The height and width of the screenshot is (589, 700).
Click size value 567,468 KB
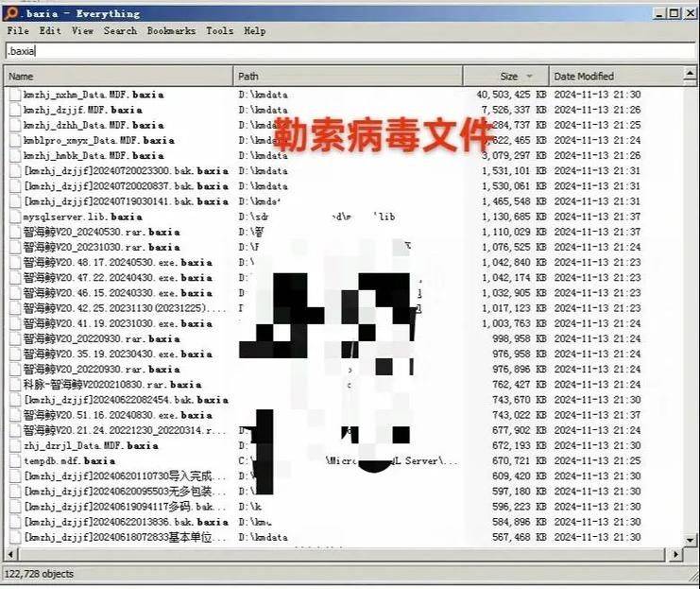click(x=520, y=537)
